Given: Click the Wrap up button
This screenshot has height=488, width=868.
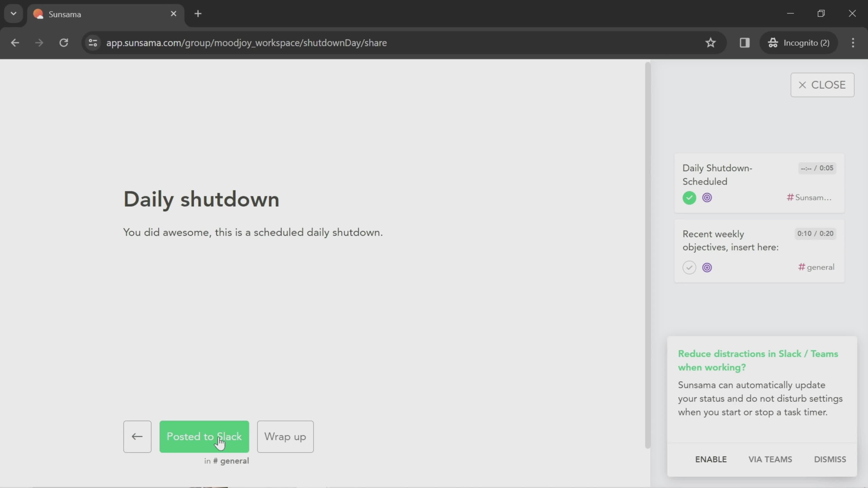Looking at the screenshot, I should pos(285,436).
